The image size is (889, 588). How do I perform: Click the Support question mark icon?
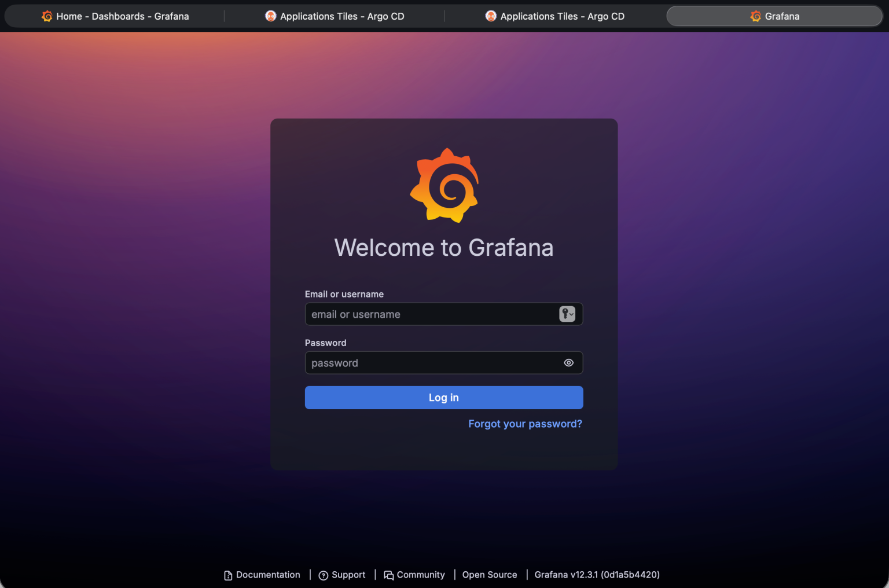coord(324,575)
